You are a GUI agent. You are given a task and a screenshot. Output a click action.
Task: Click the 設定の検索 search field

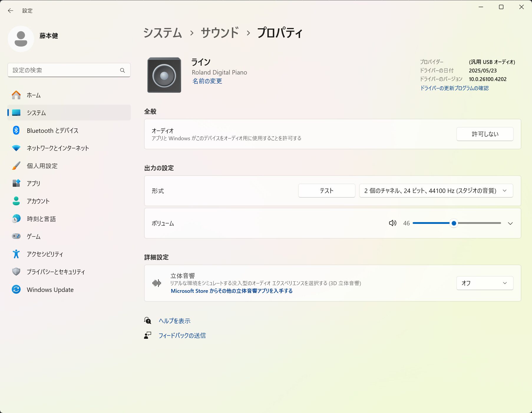pyautogui.click(x=69, y=70)
